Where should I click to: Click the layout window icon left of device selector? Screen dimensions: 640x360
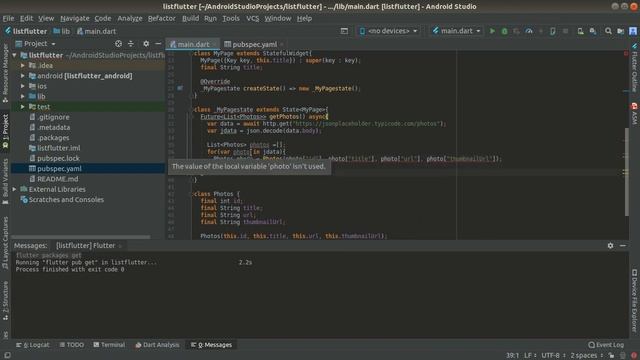(x=344, y=31)
